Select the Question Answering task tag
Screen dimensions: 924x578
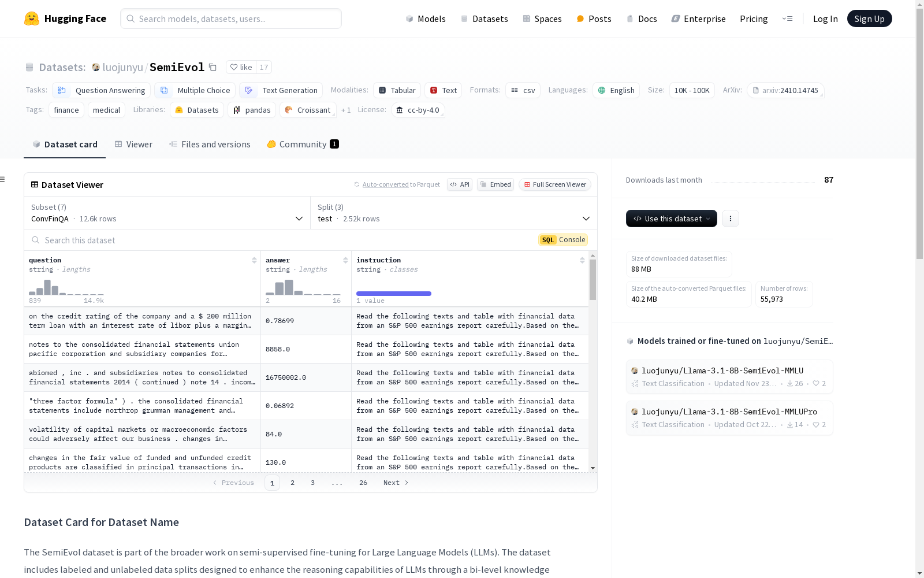[101, 90]
